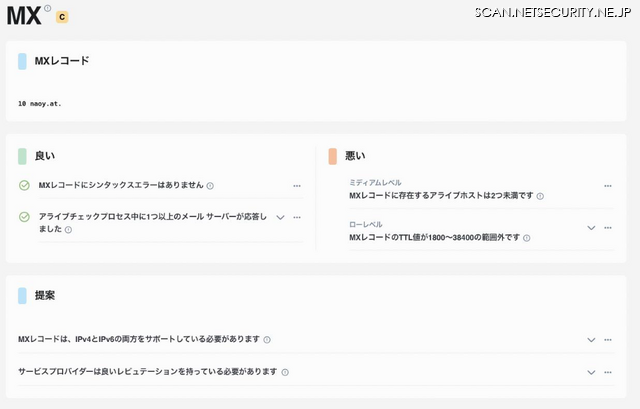Open more options for the syntax error check row

(297, 186)
